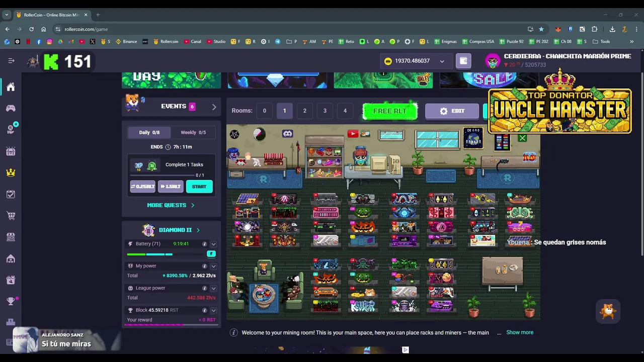The height and width of the screenshot is (362, 644).
Task: Click the FREE RLT button
Action: [x=390, y=111]
